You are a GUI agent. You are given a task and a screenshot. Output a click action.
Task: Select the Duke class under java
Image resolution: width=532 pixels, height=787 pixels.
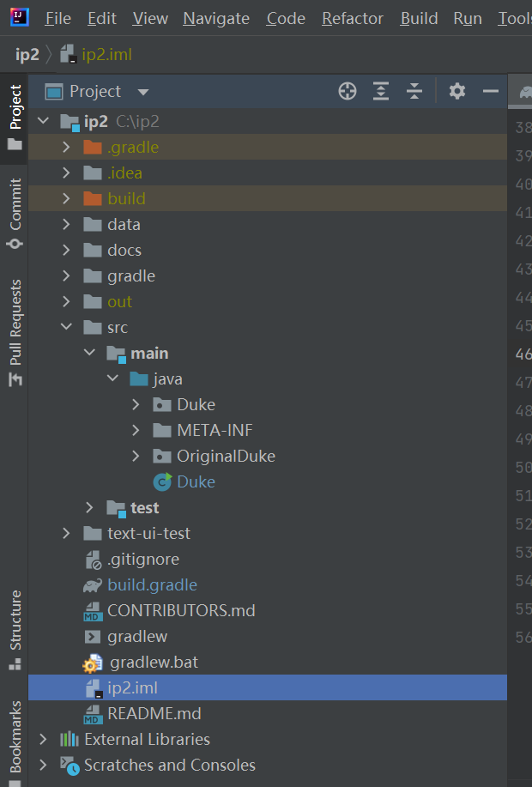(196, 481)
